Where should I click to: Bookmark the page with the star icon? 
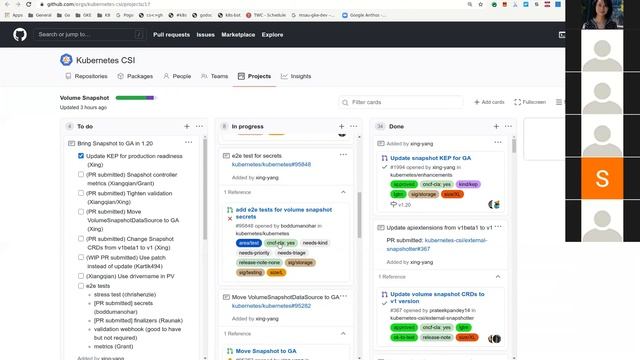tap(481, 4)
